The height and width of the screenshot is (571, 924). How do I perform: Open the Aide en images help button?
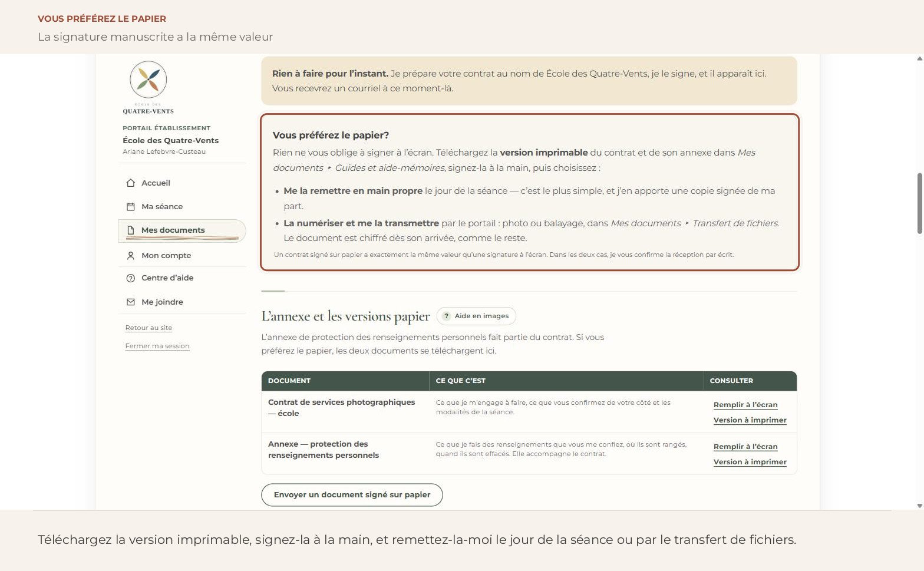[x=476, y=316]
